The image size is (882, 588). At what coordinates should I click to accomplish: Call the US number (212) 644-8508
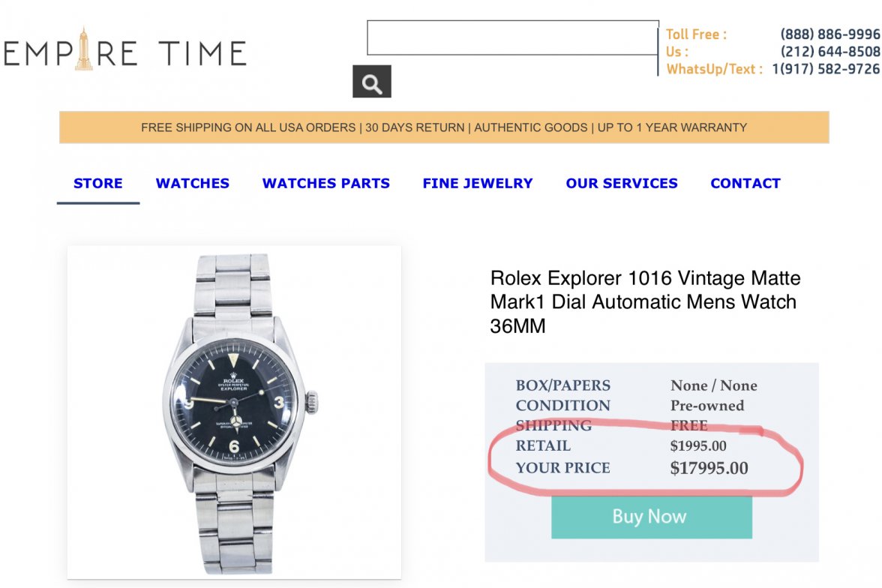click(830, 52)
